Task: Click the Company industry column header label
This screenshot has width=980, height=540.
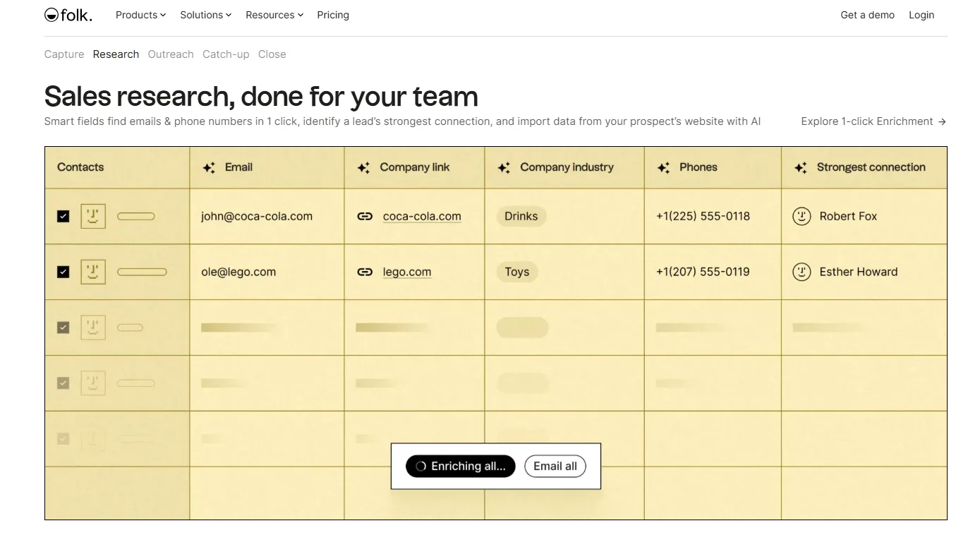Action: [x=567, y=167]
